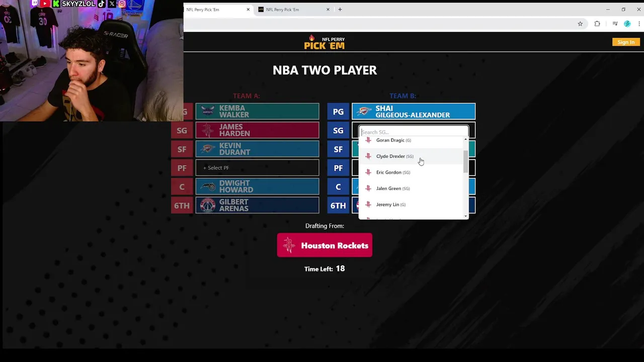The height and width of the screenshot is (362, 644).
Task: Click Team B PF position label
Action: 338,168
